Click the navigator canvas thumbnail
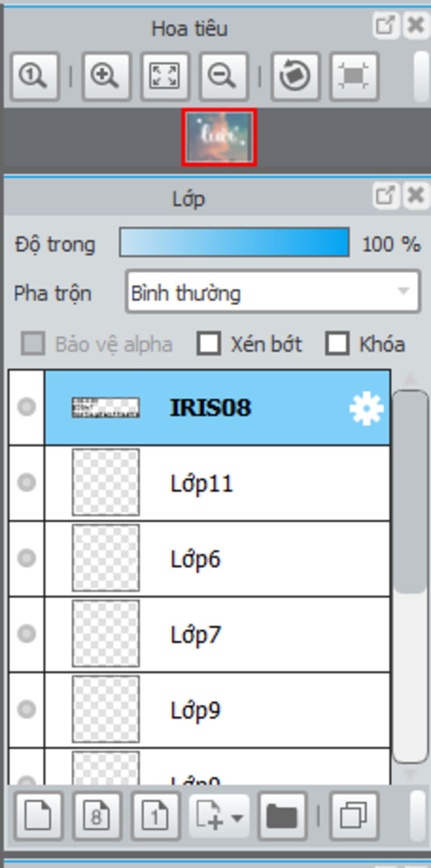 [219, 137]
